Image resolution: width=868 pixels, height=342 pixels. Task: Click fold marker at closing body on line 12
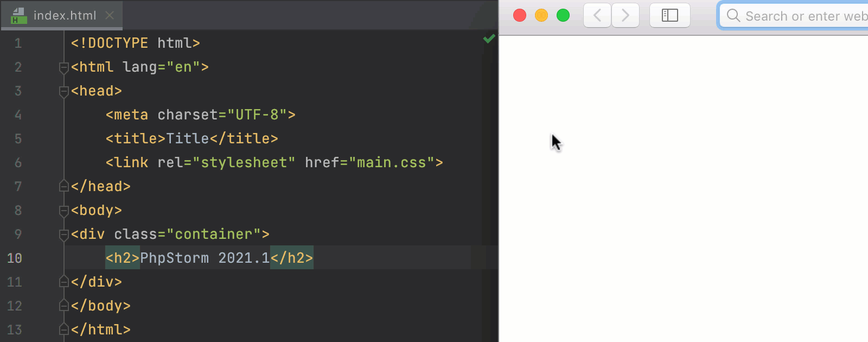[x=64, y=306]
